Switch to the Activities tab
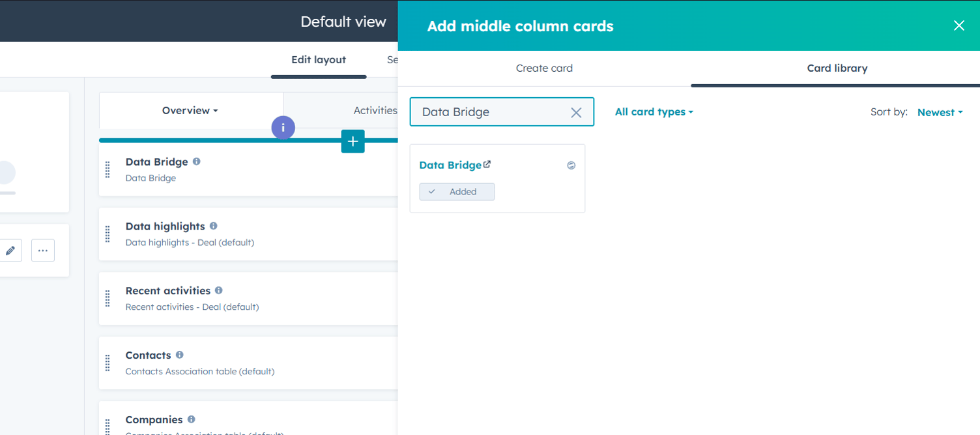The height and width of the screenshot is (435, 980). (375, 111)
